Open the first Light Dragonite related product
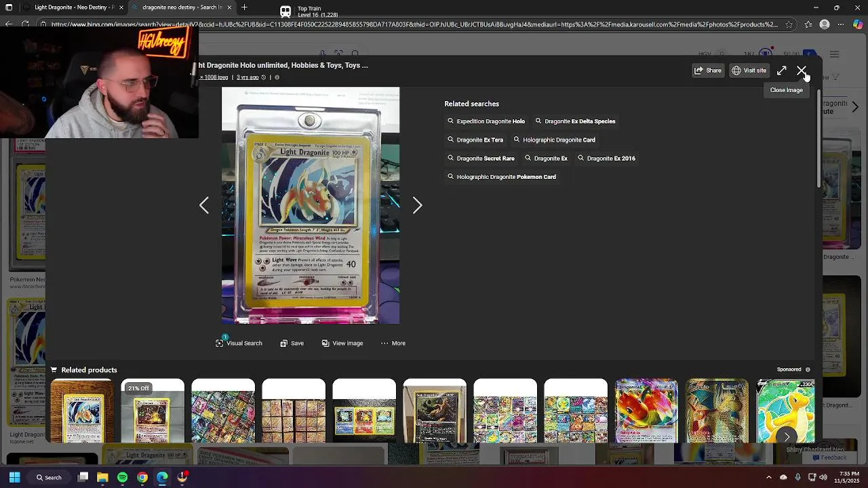868x488 pixels. (82, 411)
